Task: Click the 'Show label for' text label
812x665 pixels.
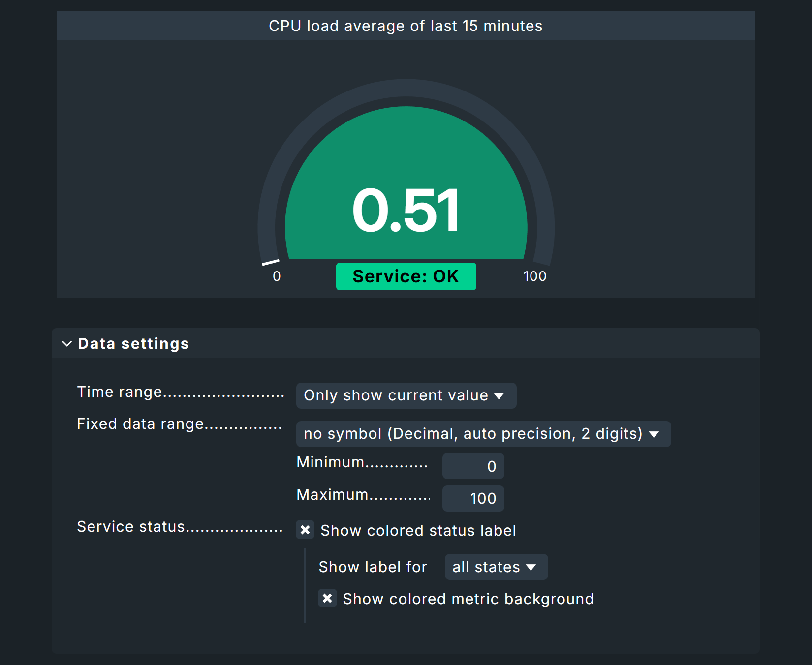Action: click(x=373, y=567)
